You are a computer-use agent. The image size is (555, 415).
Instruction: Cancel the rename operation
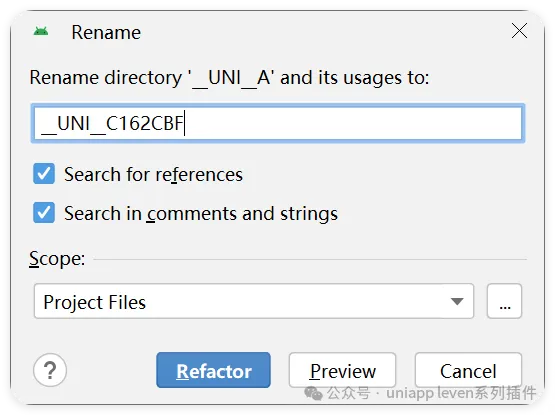(468, 370)
